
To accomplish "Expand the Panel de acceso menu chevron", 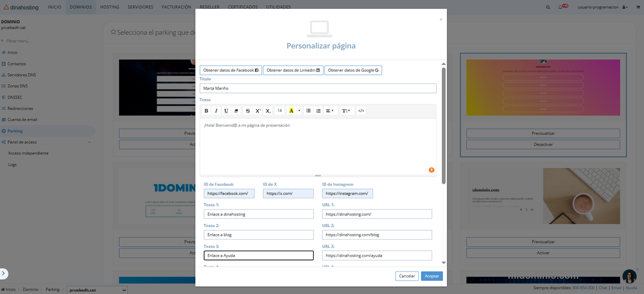I will point(90,142).
